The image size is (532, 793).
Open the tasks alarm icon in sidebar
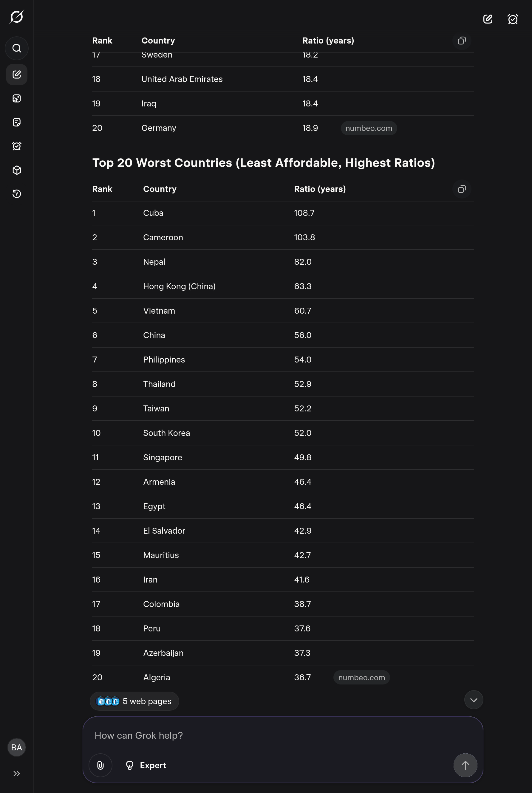point(17,146)
